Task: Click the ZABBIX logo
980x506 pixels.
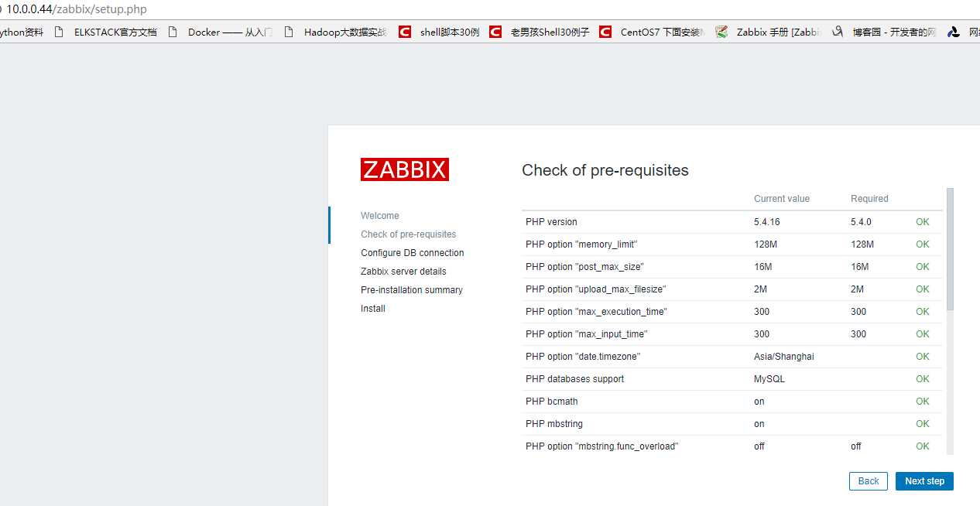Action: click(405, 169)
